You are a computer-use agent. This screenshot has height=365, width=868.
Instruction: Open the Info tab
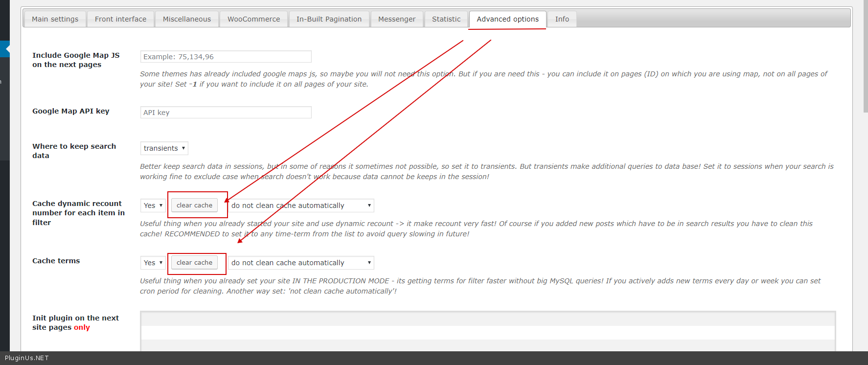pyautogui.click(x=562, y=19)
